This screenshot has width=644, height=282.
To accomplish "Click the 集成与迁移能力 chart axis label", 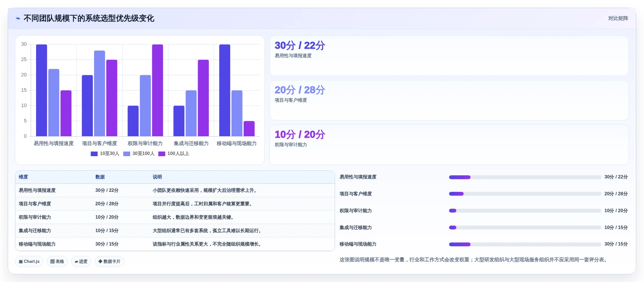I will (x=191, y=143).
